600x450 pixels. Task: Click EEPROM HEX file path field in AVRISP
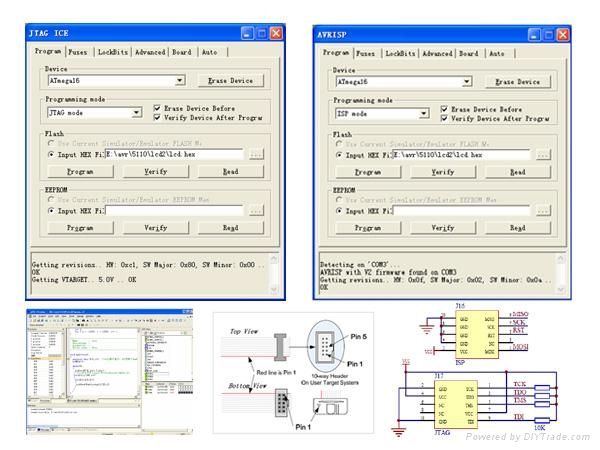pos(461,211)
